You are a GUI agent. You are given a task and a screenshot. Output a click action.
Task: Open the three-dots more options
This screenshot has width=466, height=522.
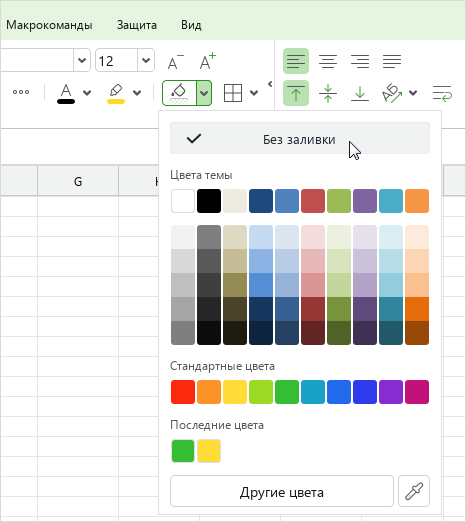click(x=21, y=92)
